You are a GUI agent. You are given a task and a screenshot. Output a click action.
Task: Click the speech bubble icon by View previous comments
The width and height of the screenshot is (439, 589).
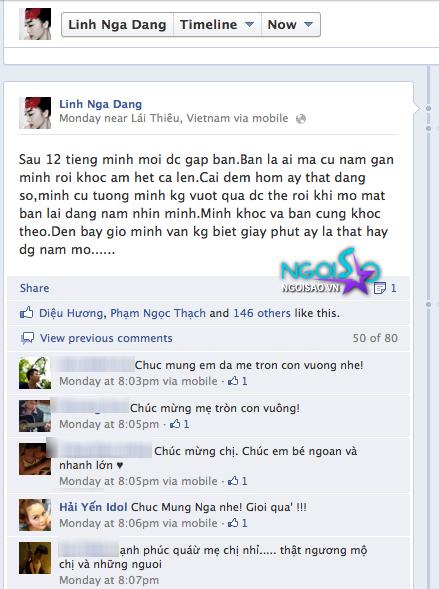27,338
